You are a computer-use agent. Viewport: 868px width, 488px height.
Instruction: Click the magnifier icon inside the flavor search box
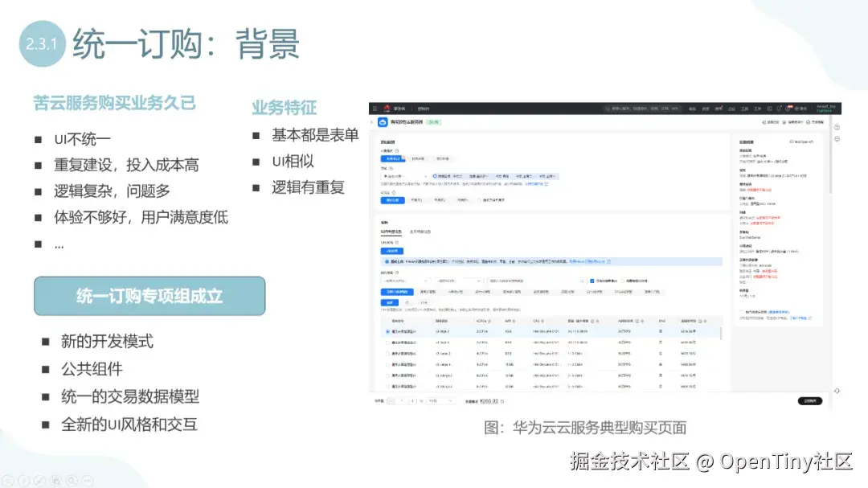coord(582,281)
